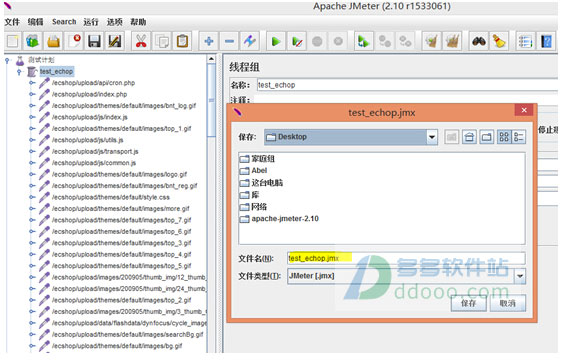Select the 这台电脑 folder
563x361 pixels.
pyautogui.click(x=261, y=183)
